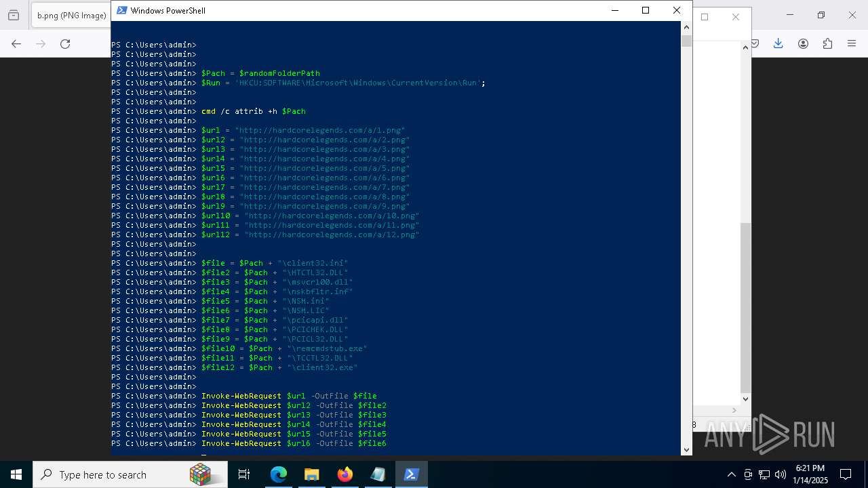The image size is (868, 488).
Task: Open the volume tray icon
Action: coord(781,474)
